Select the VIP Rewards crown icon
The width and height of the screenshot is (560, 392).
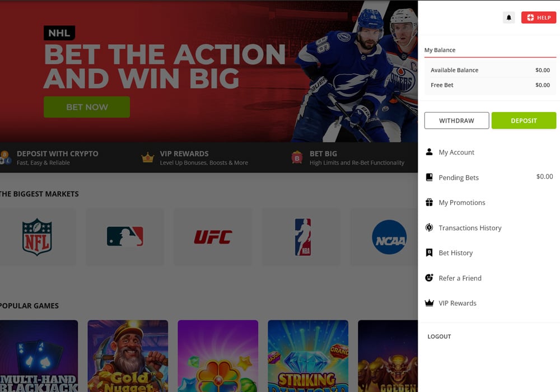point(430,304)
